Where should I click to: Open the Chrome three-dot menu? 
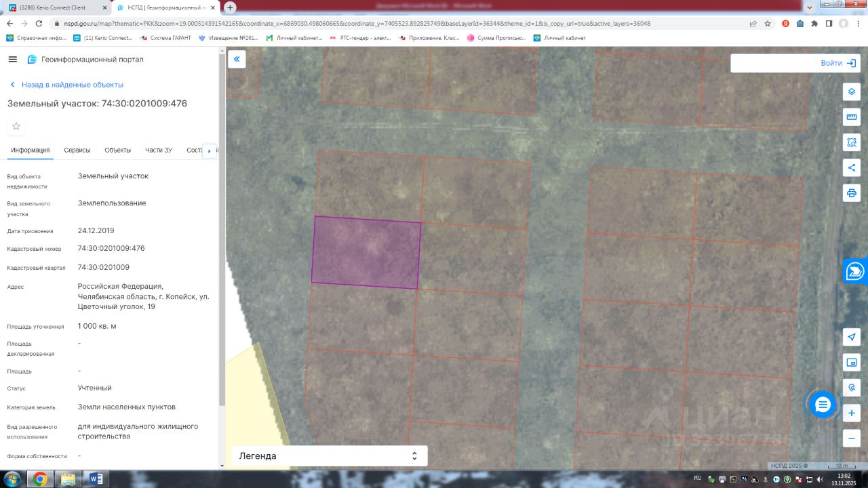tap(859, 23)
